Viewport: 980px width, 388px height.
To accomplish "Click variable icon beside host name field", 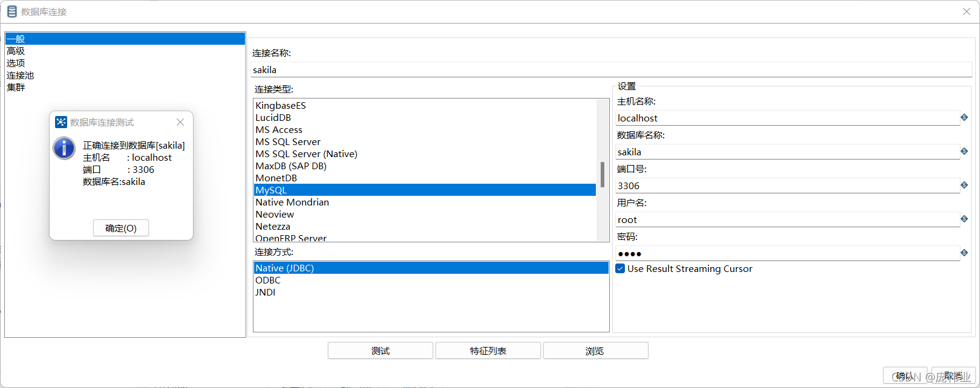I will 964,117.
